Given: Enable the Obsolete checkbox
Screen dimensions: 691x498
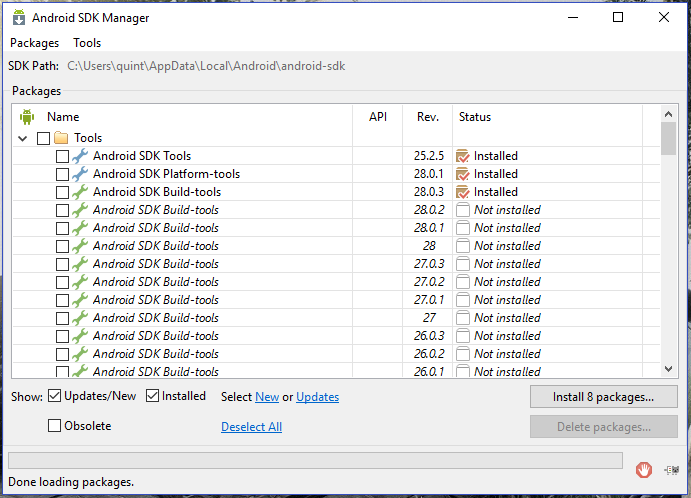Looking at the screenshot, I should click(55, 426).
